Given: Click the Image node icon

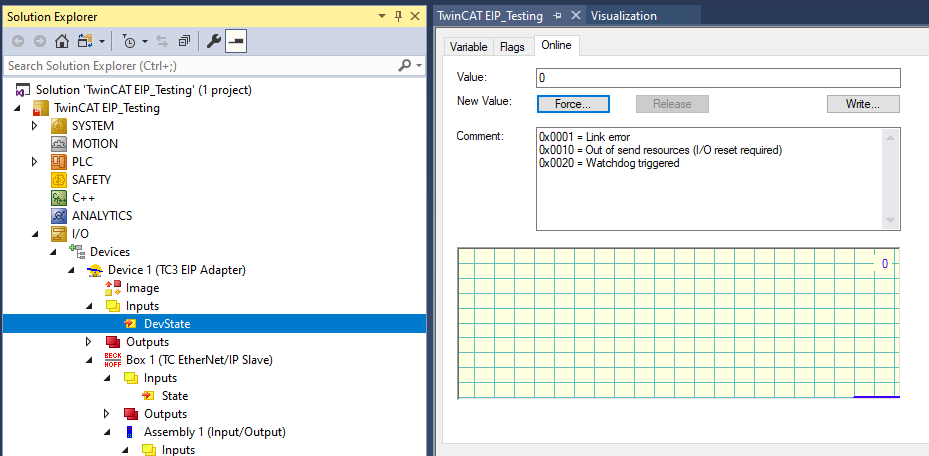Looking at the screenshot, I should [113, 288].
